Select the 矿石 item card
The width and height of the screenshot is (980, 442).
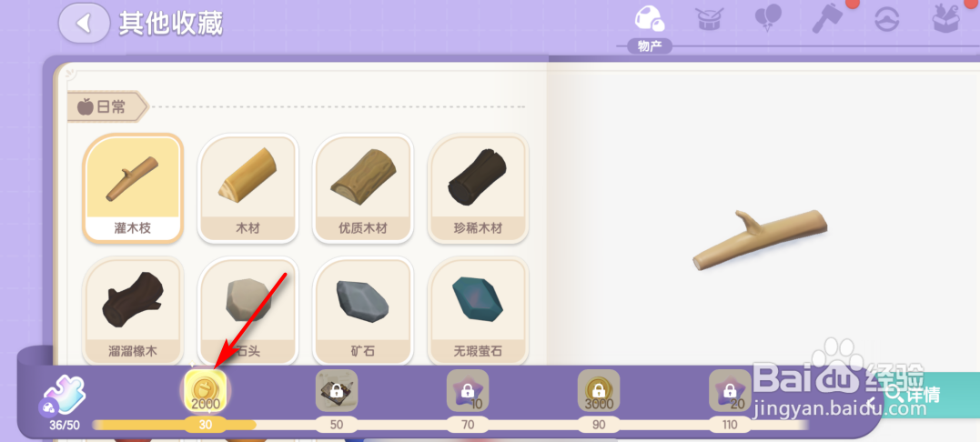[x=362, y=310]
